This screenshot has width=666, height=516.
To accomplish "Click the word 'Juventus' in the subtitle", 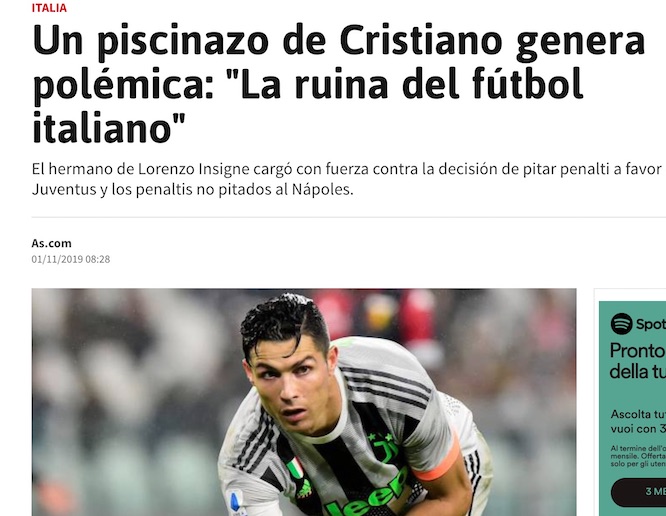I will (64, 189).
